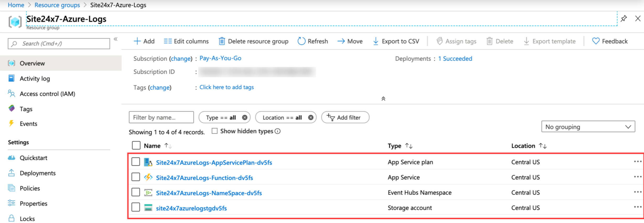Remove the Location == all filter

(311, 117)
